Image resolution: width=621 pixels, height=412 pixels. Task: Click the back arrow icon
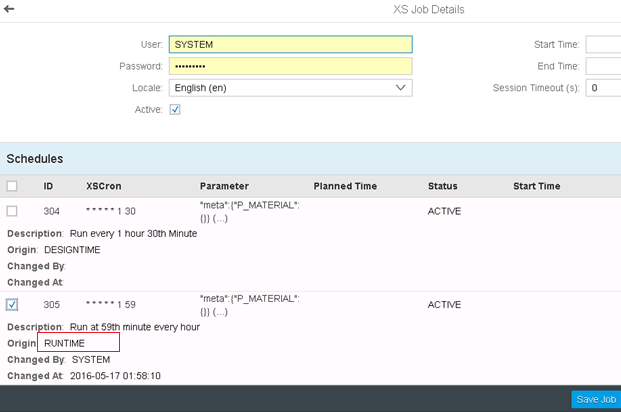click(10, 9)
